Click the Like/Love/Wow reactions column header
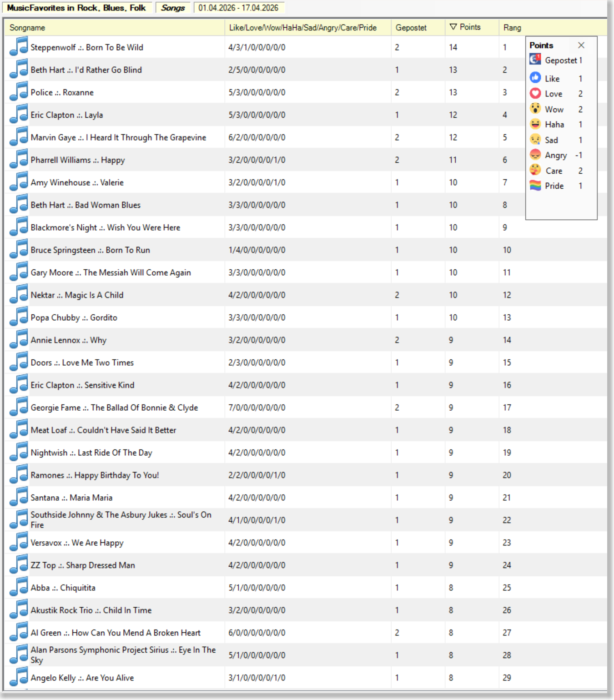 [302, 28]
